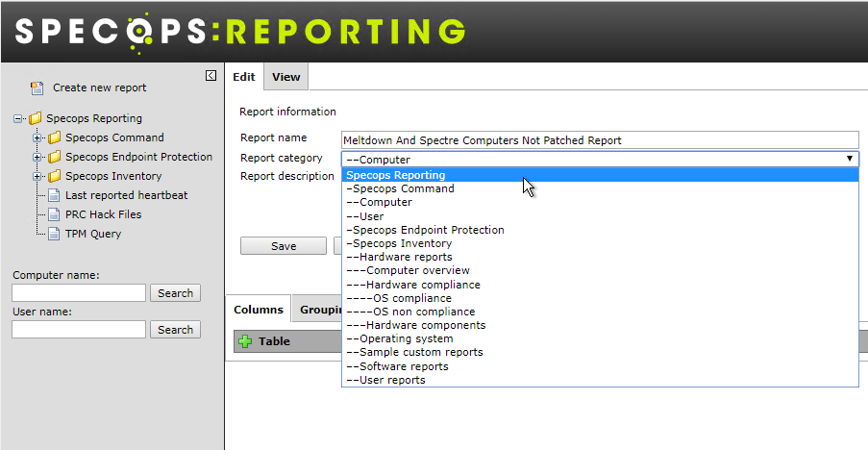Select Specops Reporting in category list
Image resolution: width=868 pixels, height=450 pixels.
pyautogui.click(x=600, y=175)
